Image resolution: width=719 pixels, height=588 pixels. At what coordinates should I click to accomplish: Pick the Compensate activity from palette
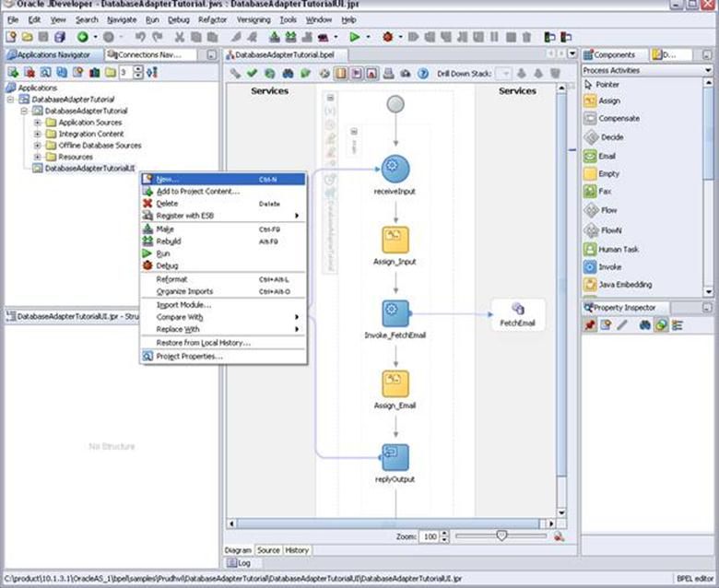611,118
